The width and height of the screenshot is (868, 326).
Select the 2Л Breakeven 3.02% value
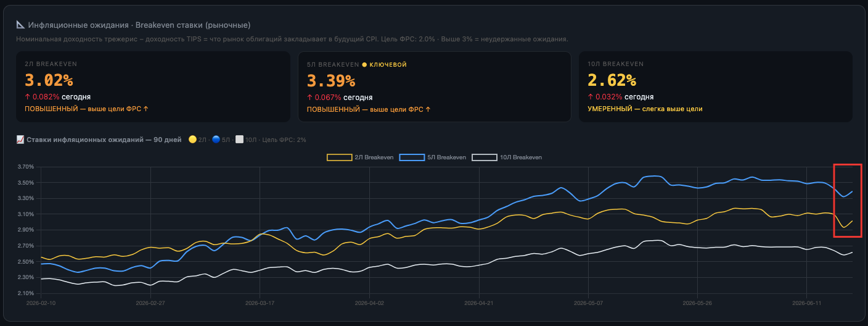[49, 80]
